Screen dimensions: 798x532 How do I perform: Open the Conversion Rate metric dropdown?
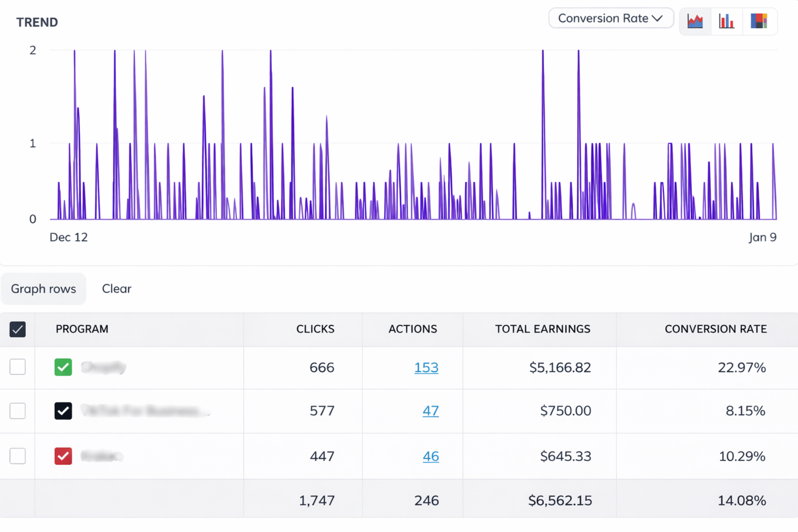click(611, 19)
